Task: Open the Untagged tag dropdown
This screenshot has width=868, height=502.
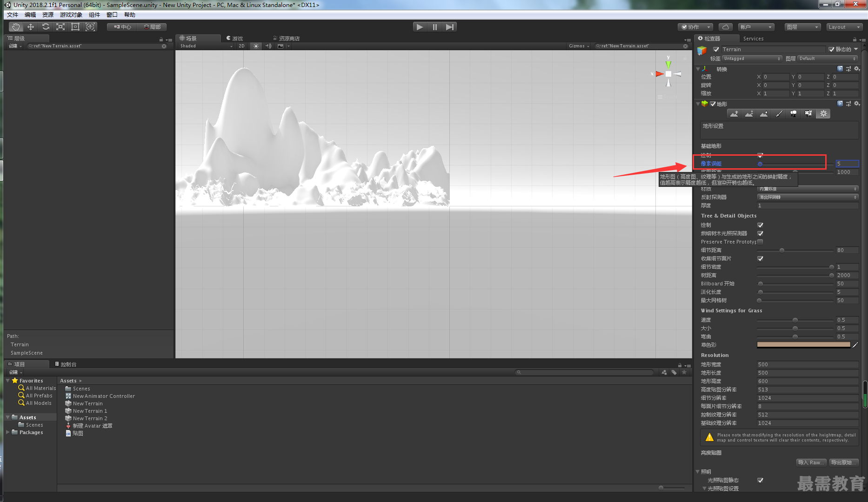Action: point(752,59)
